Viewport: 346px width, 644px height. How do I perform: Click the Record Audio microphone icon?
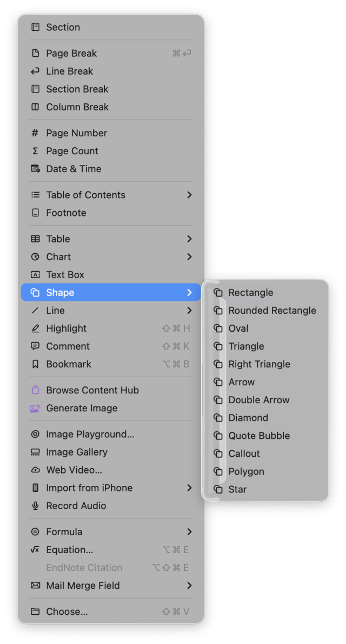(x=34, y=505)
